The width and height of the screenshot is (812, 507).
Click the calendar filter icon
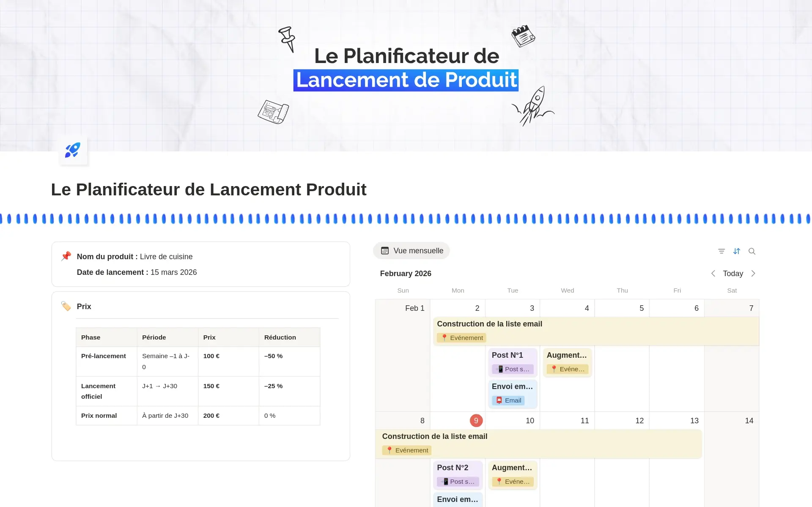click(x=721, y=251)
